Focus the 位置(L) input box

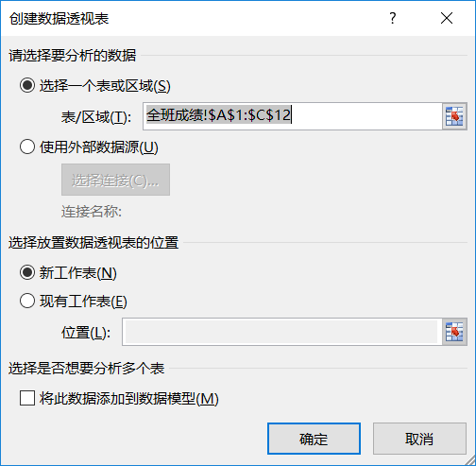281,332
